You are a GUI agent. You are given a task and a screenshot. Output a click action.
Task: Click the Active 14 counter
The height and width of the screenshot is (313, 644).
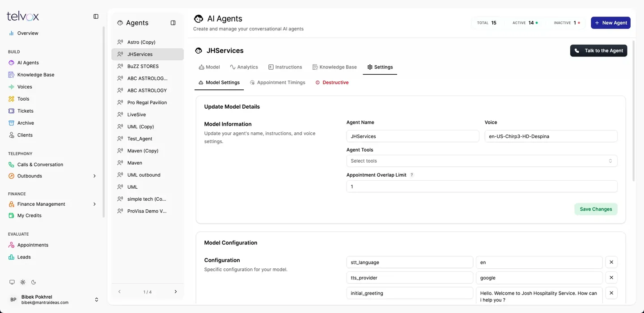525,23
